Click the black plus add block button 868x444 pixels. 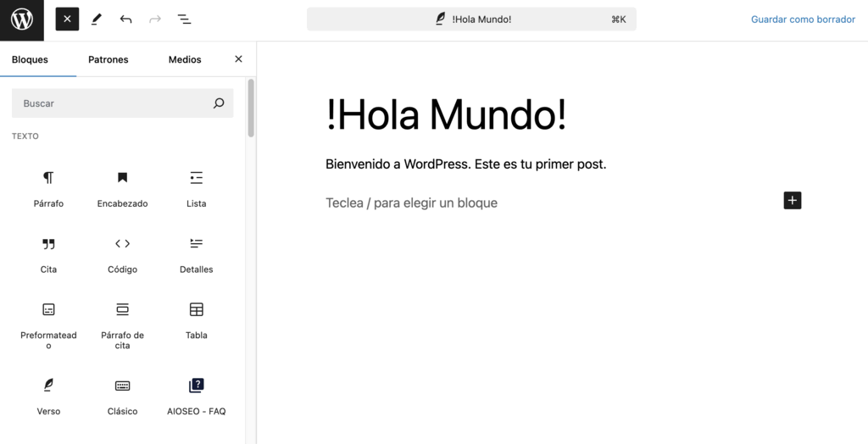pyautogui.click(x=792, y=201)
